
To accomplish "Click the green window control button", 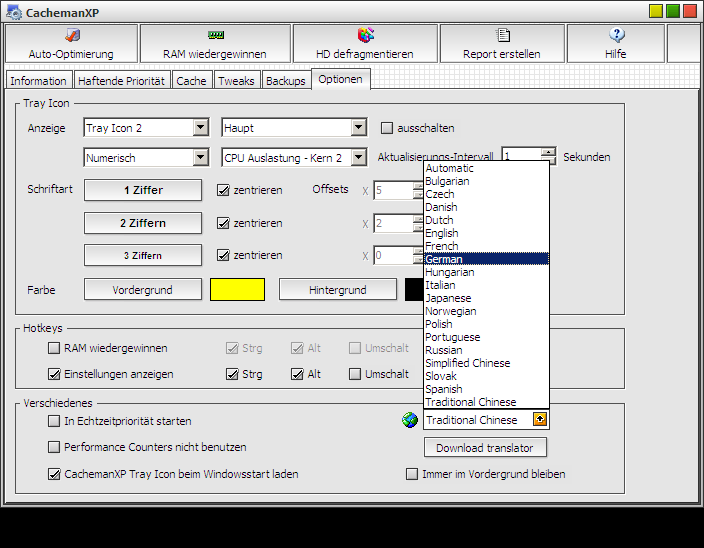I will (x=673, y=11).
